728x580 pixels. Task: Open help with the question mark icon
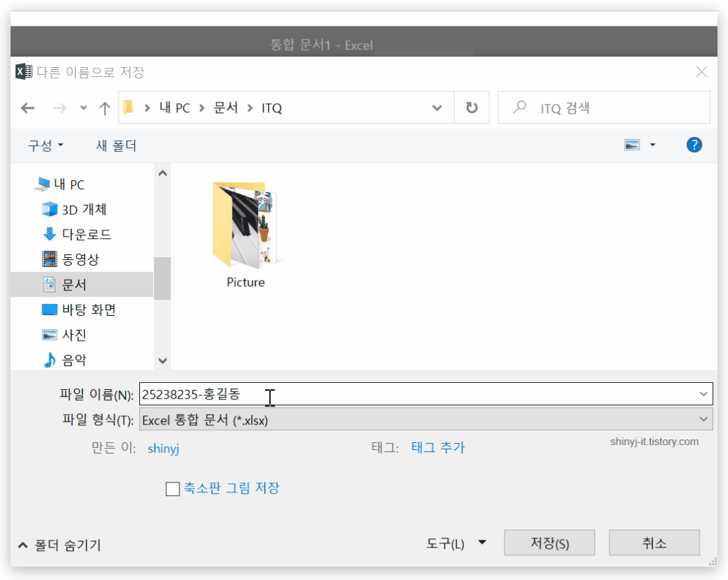click(694, 145)
